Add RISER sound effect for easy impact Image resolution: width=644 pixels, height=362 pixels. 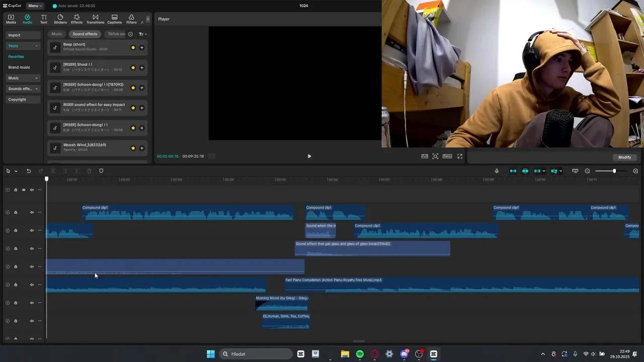click(141, 108)
